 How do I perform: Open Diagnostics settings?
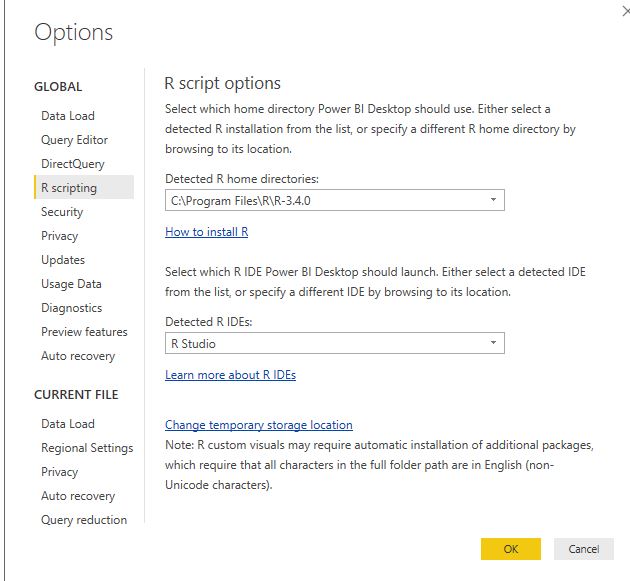tap(72, 308)
